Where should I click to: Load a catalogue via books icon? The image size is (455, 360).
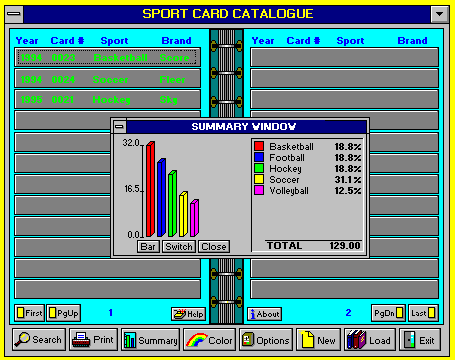click(370, 339)
